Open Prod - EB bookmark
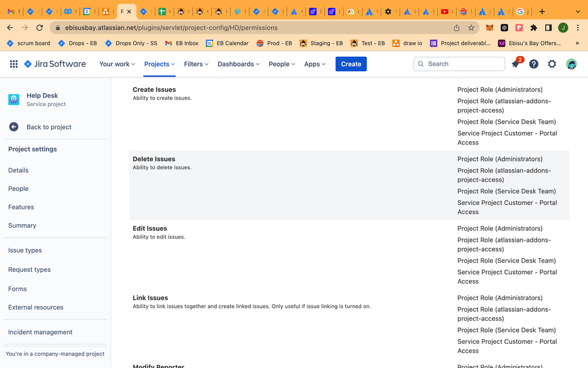The image size is (588, 368). point(274,43)
